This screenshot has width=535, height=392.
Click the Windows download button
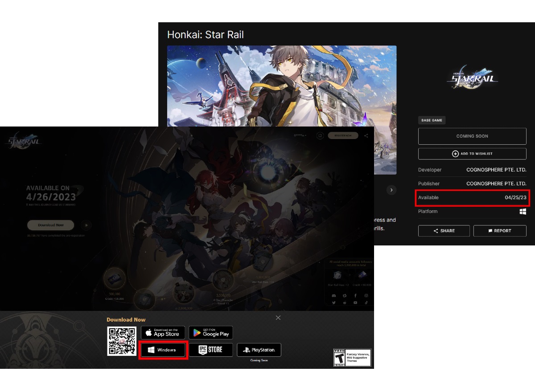tap(162, 350)
